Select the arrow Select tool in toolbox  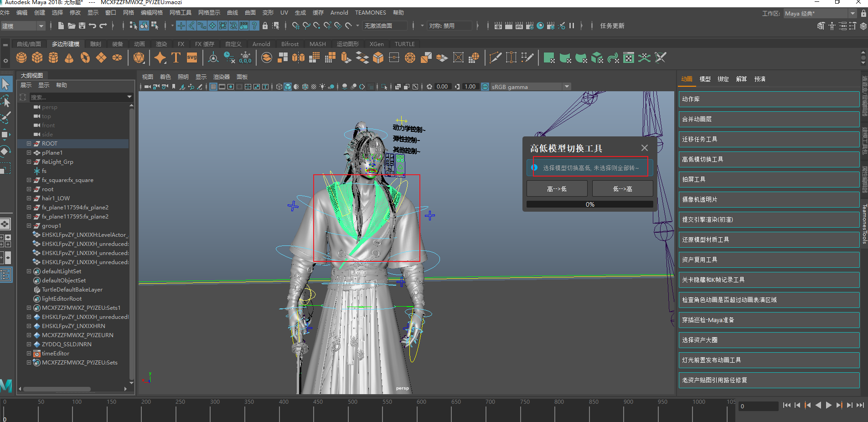click(6, 84)
